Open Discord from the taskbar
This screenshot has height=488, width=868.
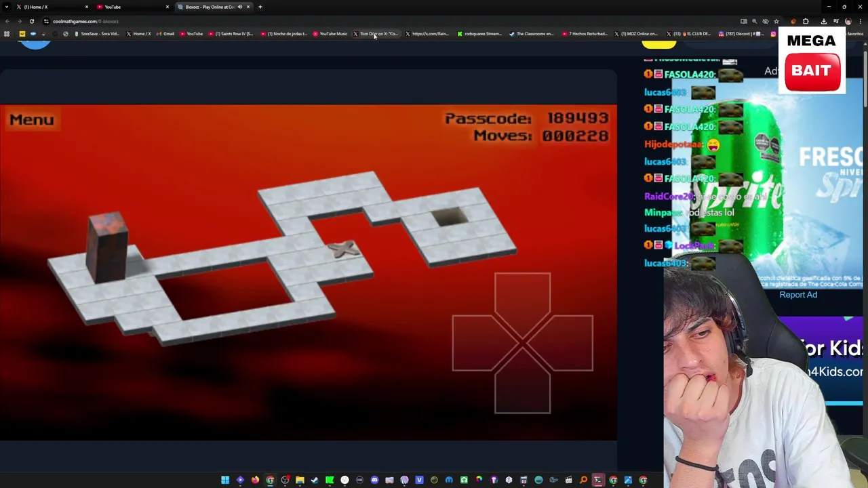[x=374, y=480]
